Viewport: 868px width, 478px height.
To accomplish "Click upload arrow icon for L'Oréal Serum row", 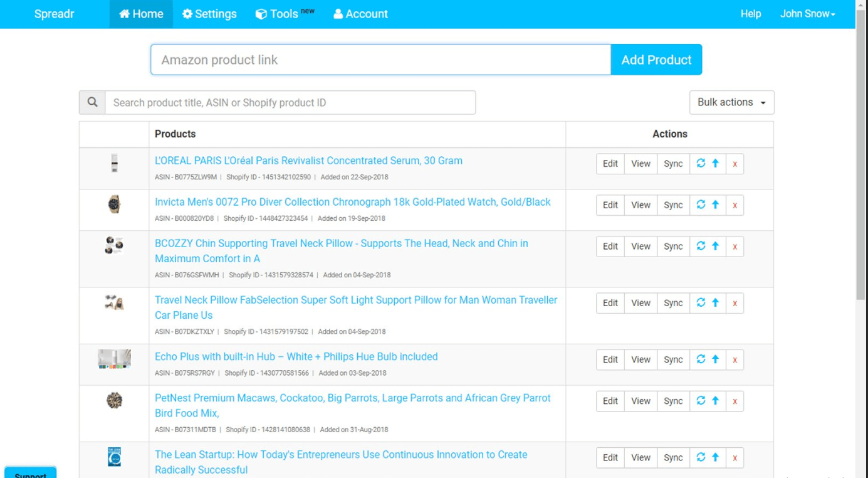I will (x=715, y=164).
